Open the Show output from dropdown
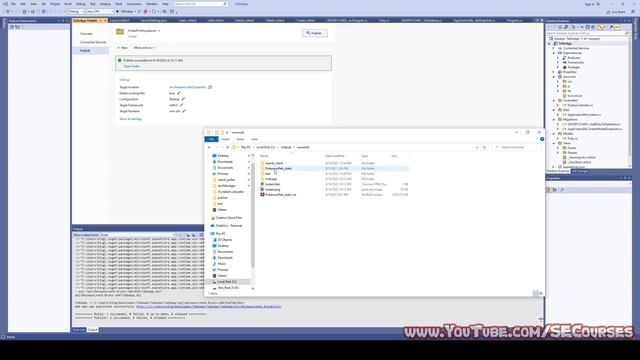The height and width of the screenshot is (360, 640). coord(137,235)
